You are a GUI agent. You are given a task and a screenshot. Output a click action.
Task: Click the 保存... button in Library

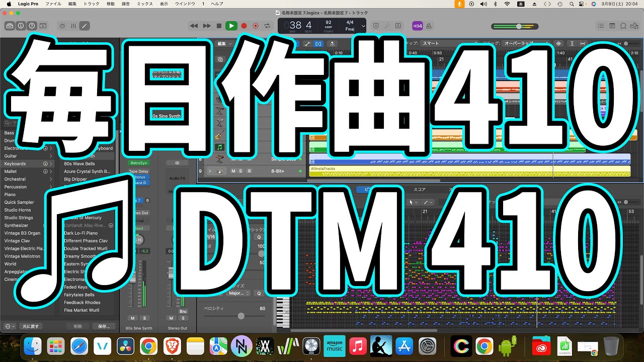(x=104, y=326)
